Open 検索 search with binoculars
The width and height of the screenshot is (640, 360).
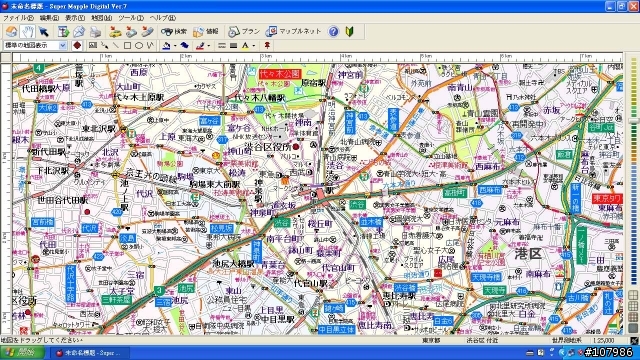tap(173, 31)
